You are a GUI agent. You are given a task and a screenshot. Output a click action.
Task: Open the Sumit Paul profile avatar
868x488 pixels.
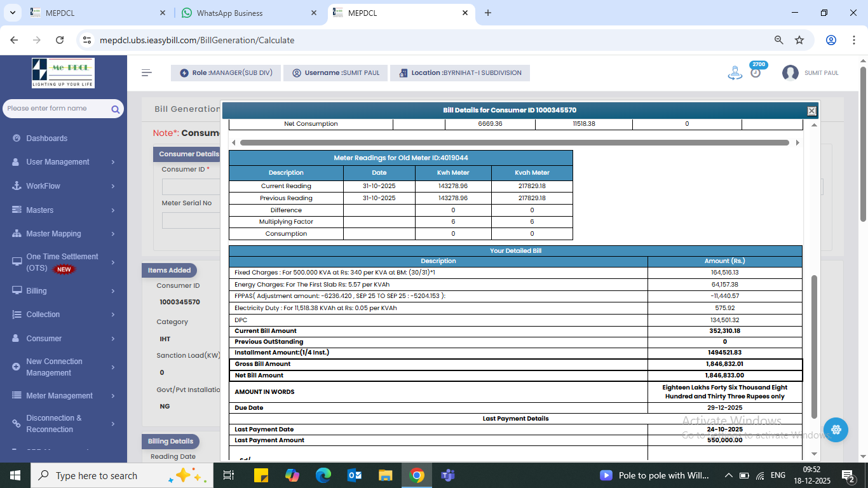[790, 73]
